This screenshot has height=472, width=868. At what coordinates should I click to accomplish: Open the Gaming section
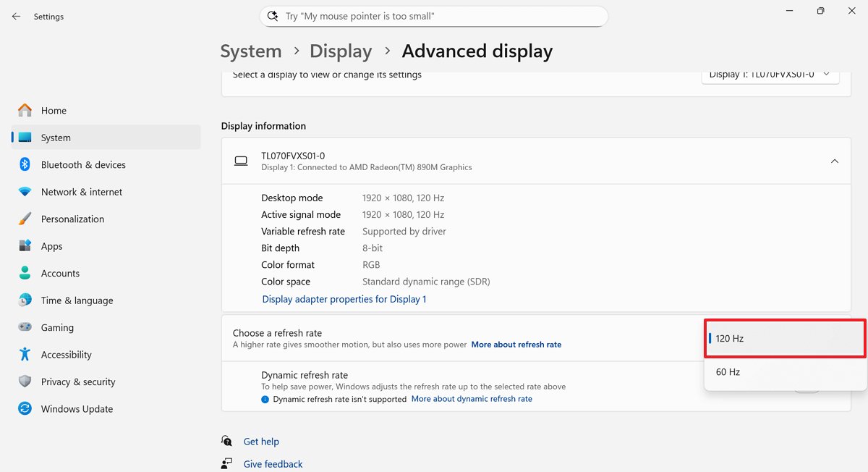point(56,327)
